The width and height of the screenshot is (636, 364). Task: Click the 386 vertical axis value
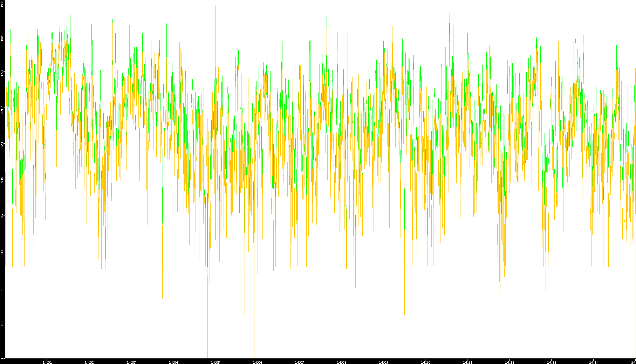tap(2, 324)
